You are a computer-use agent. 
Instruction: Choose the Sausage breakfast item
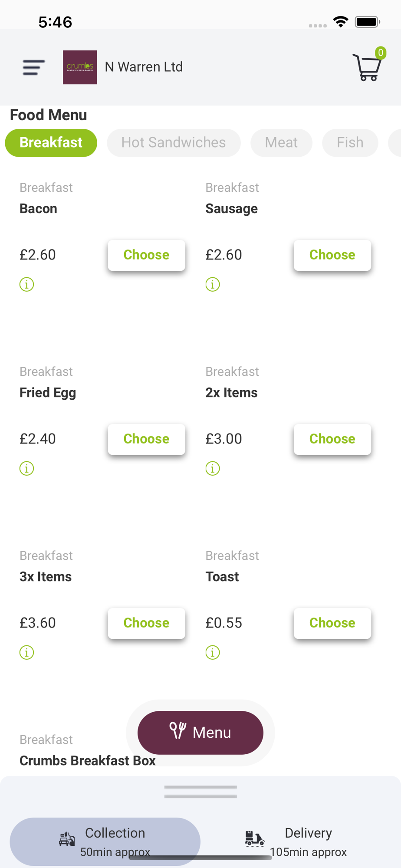pyautogui.click(x=332, y=255)
